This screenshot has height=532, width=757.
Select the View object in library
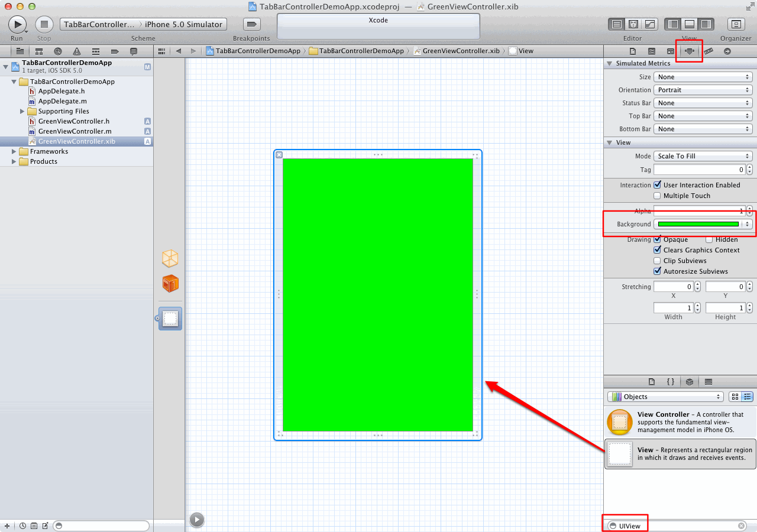[x=680, y=454]
